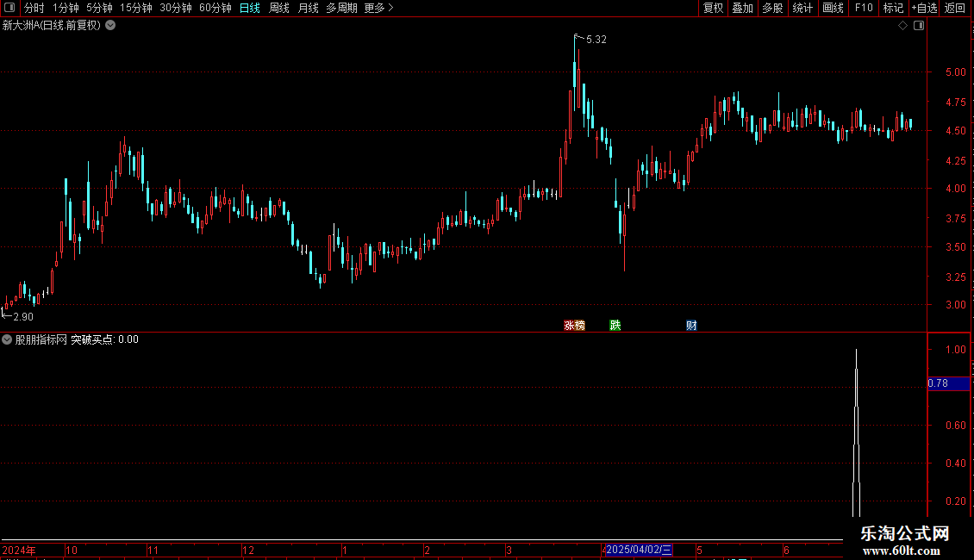974x560 pixels.
Task: Click the 复权 adjustment button
Action: (713, 8)
